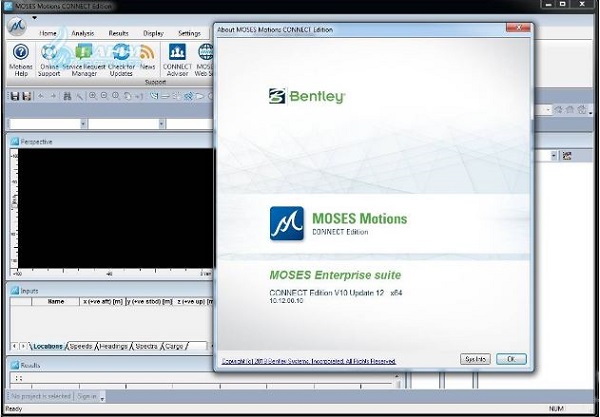
Task: Select the Cargo sheet tab
Action: (x=174, y=346)
